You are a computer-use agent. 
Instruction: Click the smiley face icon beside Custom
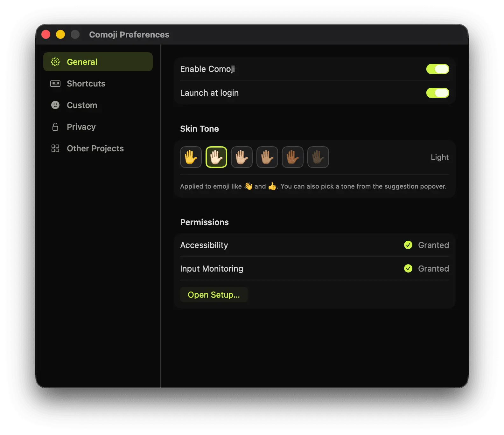(x=55, y=105)
